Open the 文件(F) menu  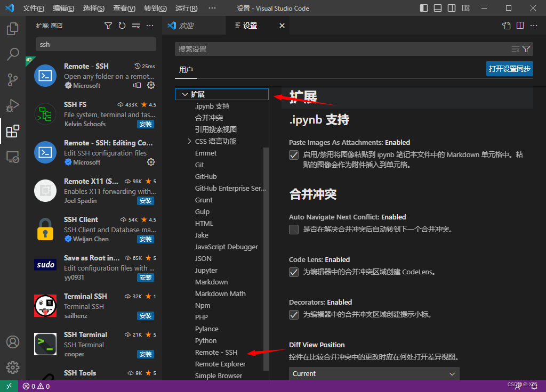pos(34,8)
